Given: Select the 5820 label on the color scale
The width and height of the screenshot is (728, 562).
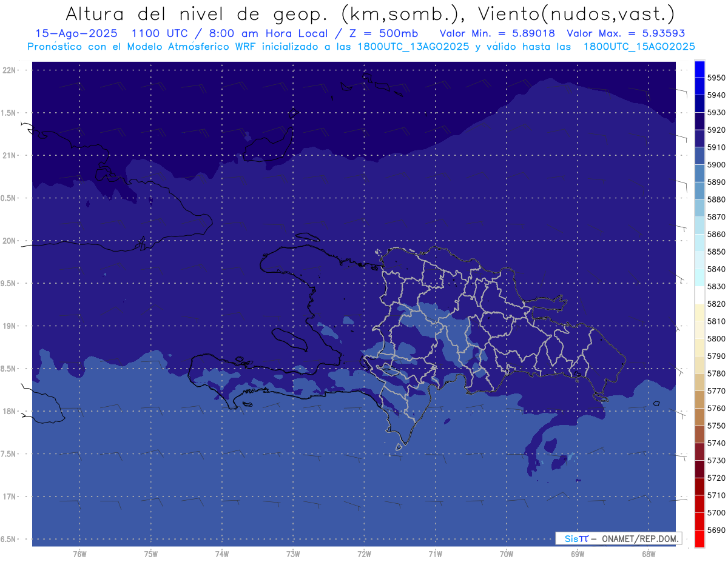Looking at the screenshot, I should (x=716, y=304).
